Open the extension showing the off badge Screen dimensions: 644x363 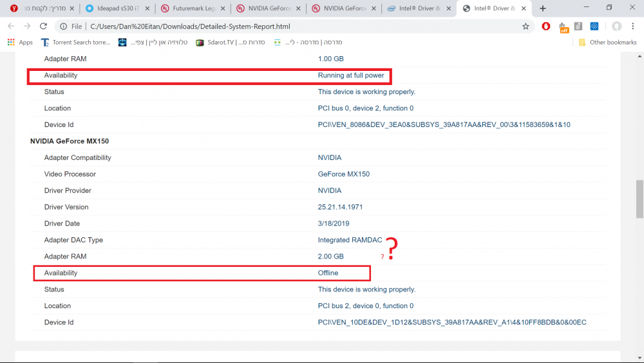click(x=563, y=27)
